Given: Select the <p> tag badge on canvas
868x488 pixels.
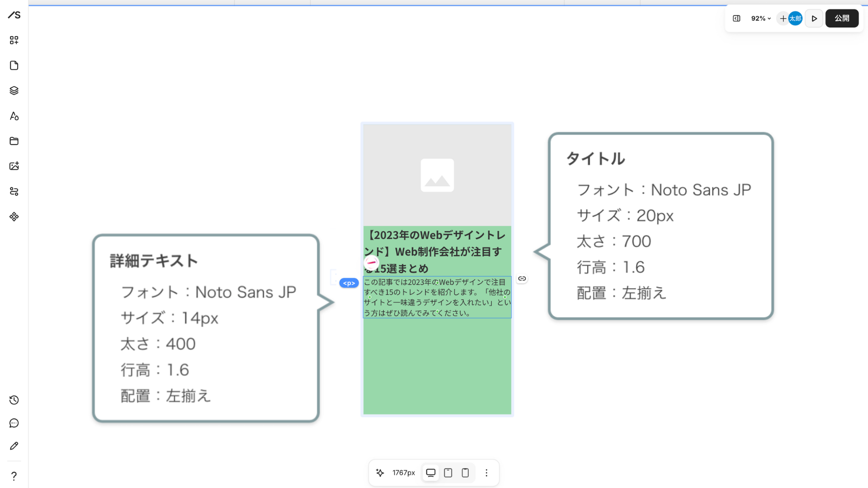Looking at the screenshot, I should 349,283.
